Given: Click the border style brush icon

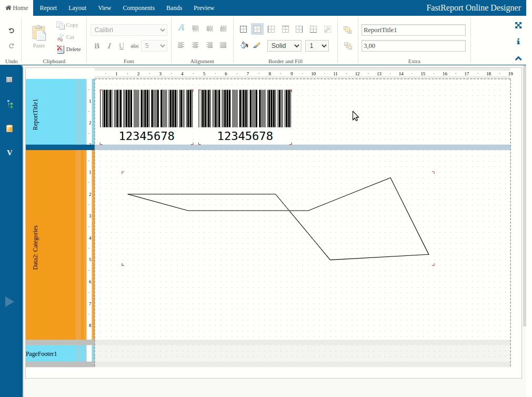Looking at the screenshot, I should coord(257,45).
